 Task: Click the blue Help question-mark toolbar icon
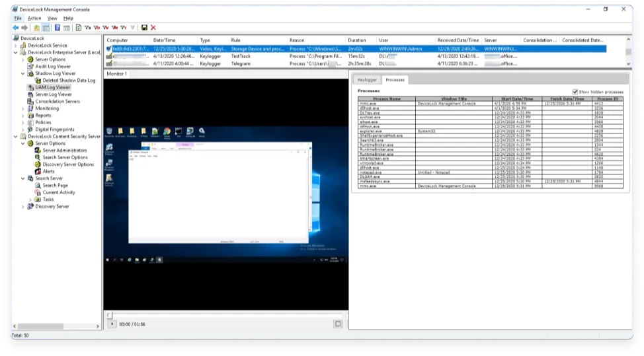pyautogui.click(x=58, y=28)
